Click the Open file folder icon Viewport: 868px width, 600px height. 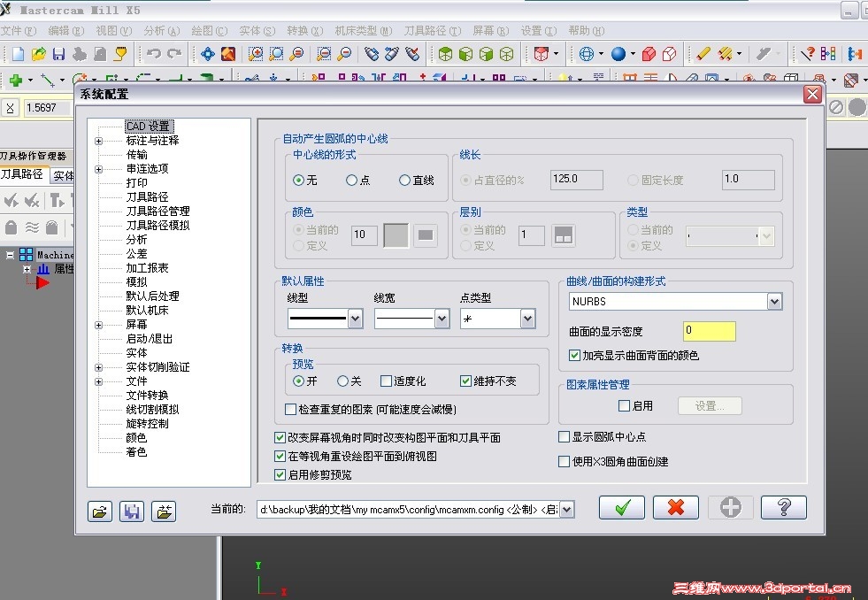(38, 54)
